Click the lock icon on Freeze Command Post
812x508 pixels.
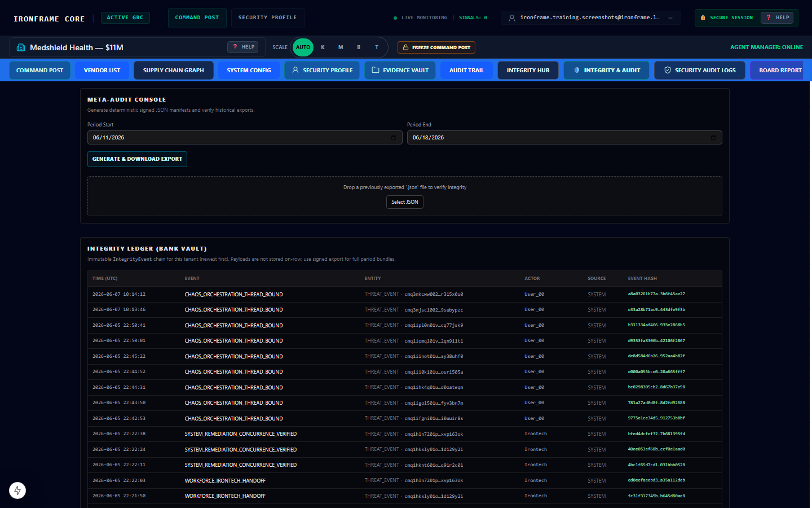coord(405,47)
